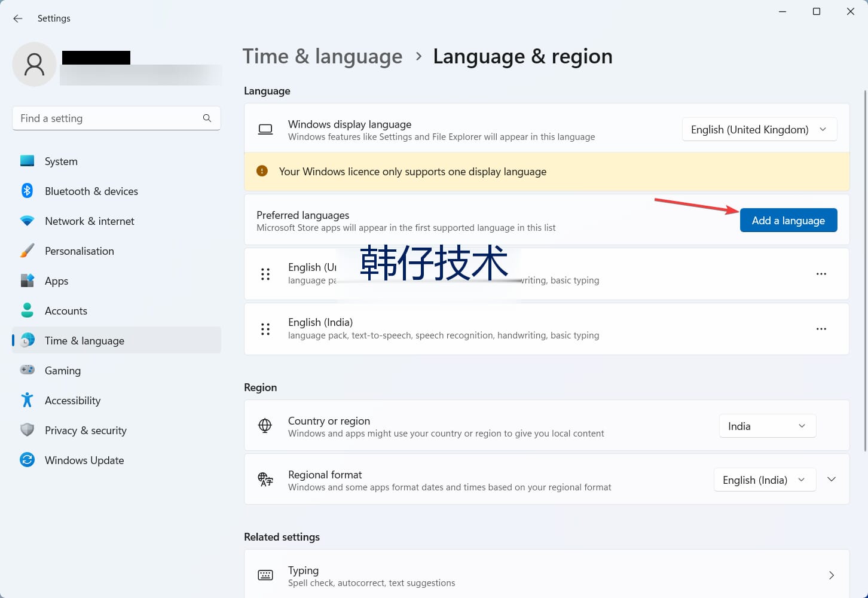This screenshot has height=598, width=868.
Task: Click the Apps icon in sidebar
Action: click(x=27, y=280)
